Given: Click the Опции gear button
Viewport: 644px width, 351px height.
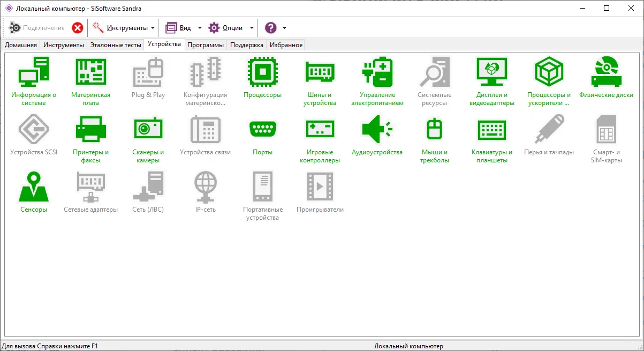Looking at the screenshot, I should point(225,28).
